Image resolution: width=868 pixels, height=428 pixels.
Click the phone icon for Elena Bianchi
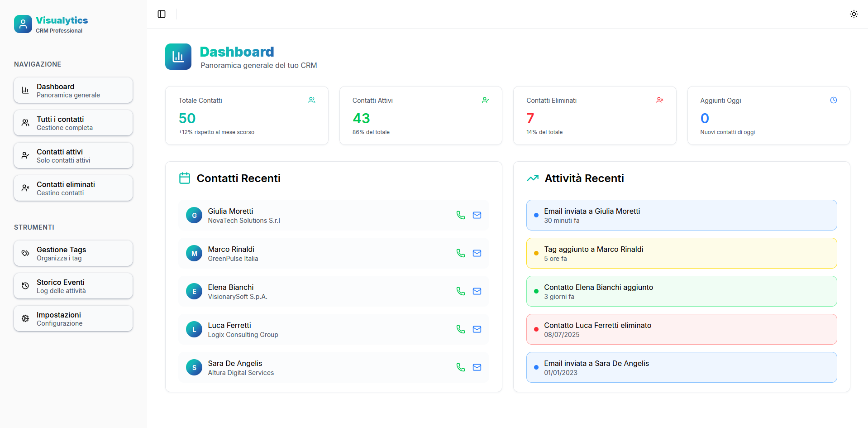click(x=460, y=291)
